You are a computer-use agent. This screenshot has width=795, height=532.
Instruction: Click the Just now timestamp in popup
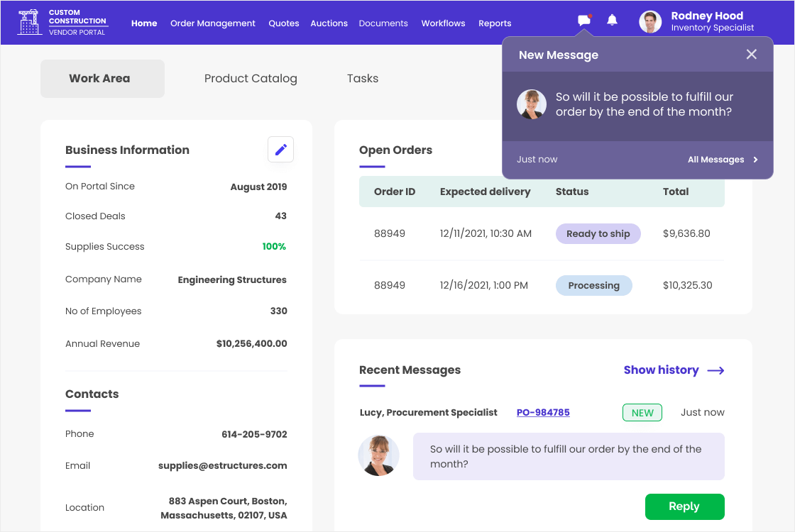537,160
